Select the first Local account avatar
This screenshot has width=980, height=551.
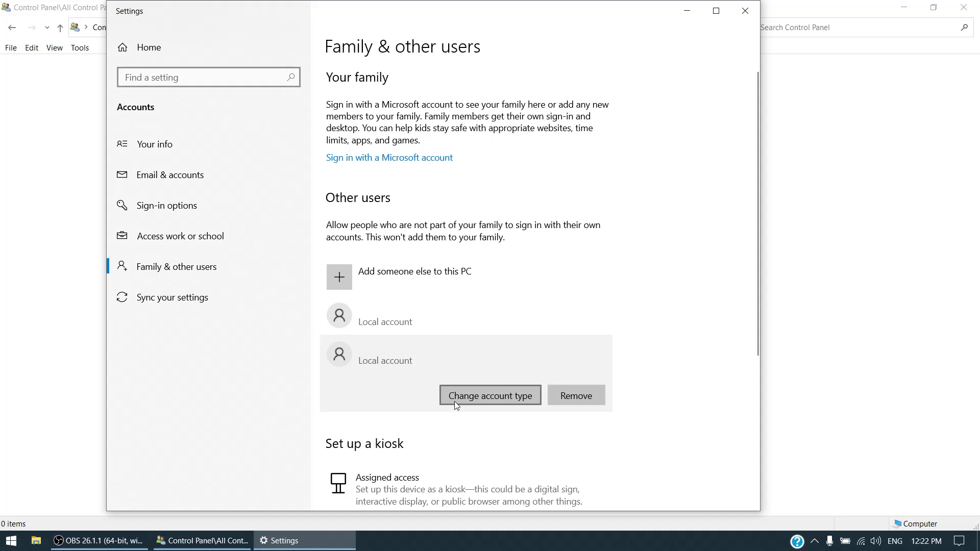pyautogui.click(x=339, y=316)
